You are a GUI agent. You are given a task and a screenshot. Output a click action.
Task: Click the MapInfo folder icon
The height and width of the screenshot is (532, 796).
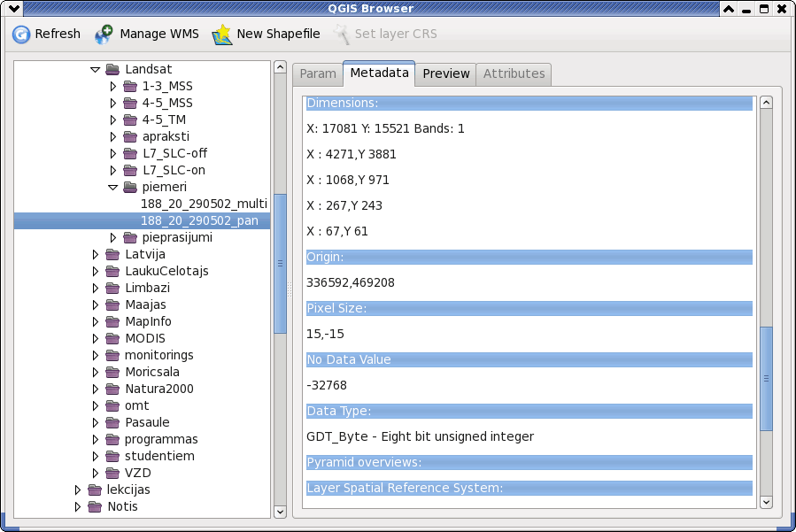click(x=112, y=321)
